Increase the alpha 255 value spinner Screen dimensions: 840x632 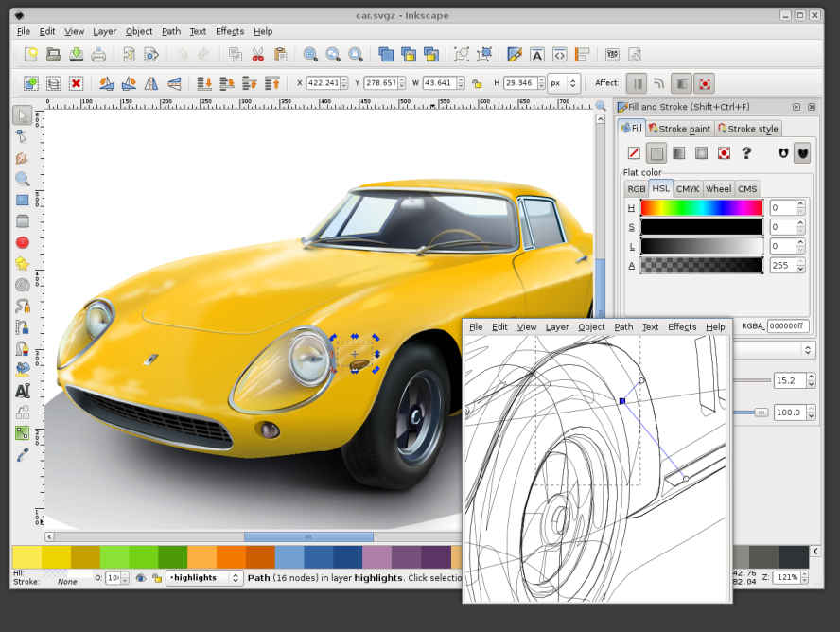point(800,262)
